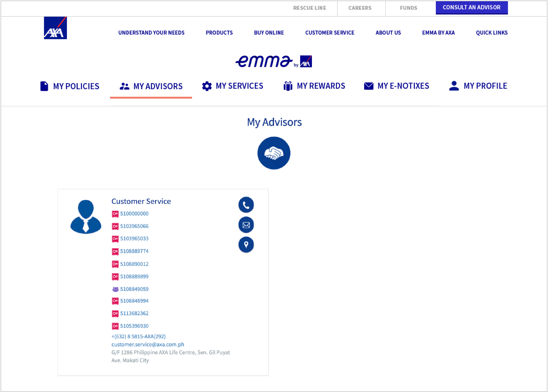The height and width of the screenshot is (392, 548).
Task: Click the red icon beside policy 5105396930
Action: click(115, 326)
